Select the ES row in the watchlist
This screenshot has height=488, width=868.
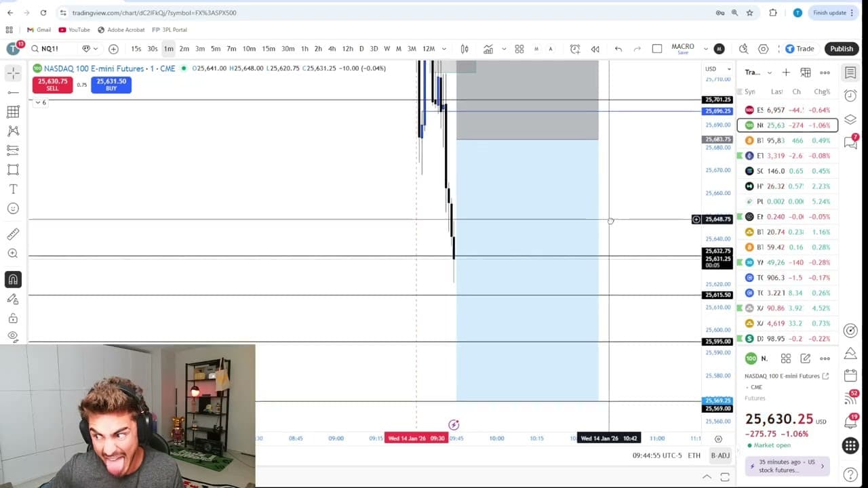[x=787, y=110]
